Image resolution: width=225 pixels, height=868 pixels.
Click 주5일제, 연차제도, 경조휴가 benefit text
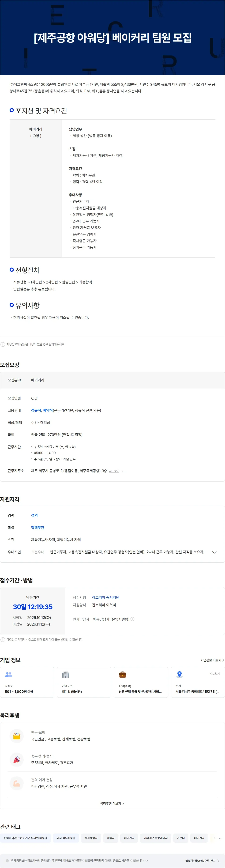[x=52, y=763]
